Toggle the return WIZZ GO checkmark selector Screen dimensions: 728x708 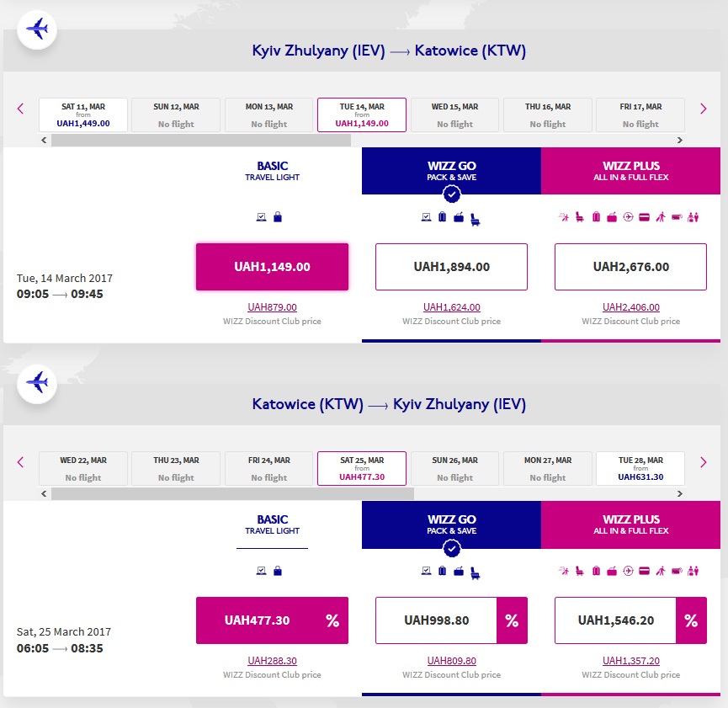(x=452, y=549)
